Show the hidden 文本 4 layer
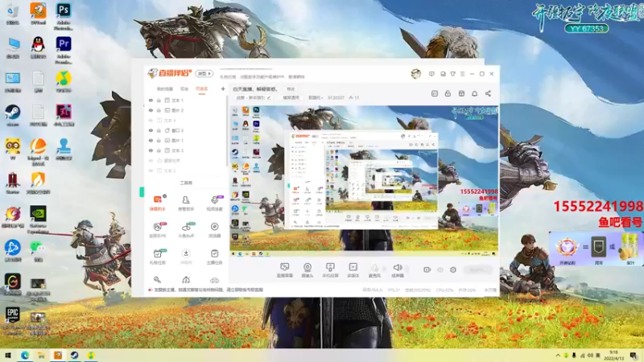This screenshot has width=644, height=362. pos(151,120)
